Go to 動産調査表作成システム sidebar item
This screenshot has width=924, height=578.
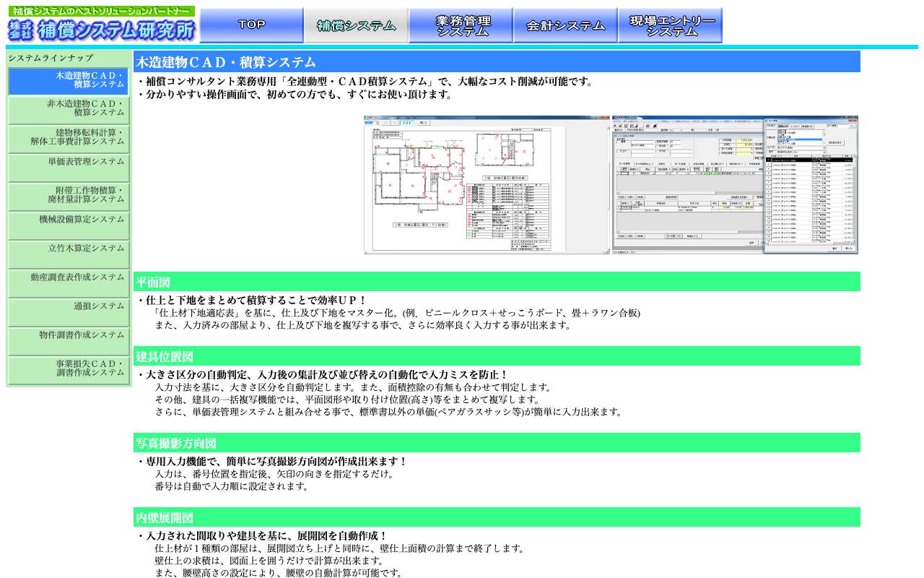click(69, 283)
